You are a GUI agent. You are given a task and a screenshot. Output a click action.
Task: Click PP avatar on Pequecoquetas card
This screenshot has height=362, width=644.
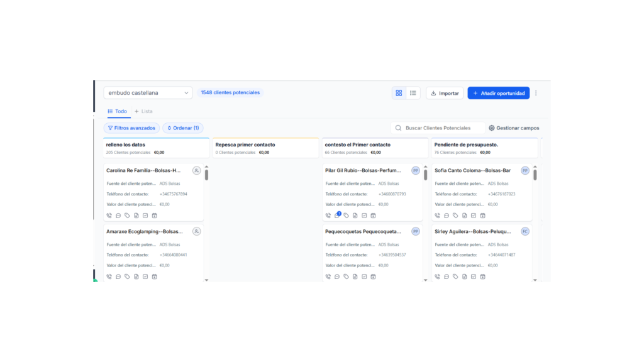(415, 231)
